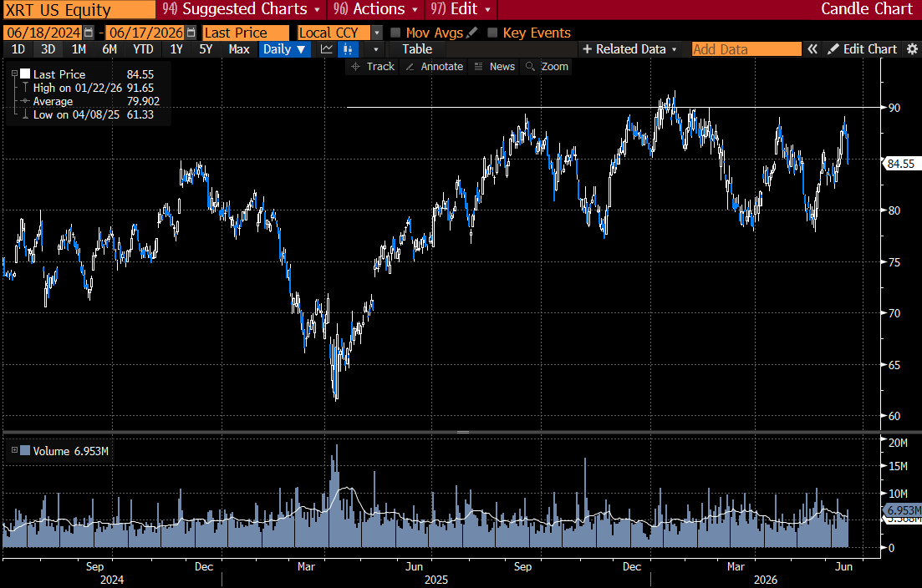The width and height of the screenshot is (922, 588).
Task: Edit moving averages pencil icon
Action: click(x=471, y=33)
